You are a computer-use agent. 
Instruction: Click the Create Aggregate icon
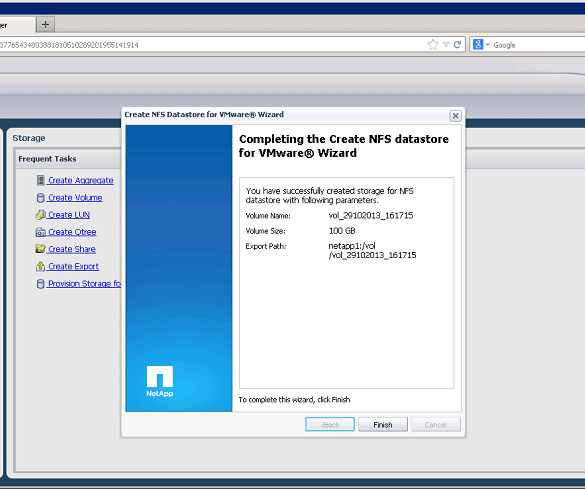click(41, 181)
